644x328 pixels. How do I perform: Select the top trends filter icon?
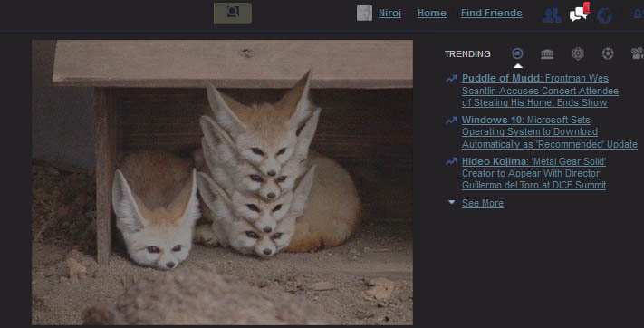tap(517, 53)
